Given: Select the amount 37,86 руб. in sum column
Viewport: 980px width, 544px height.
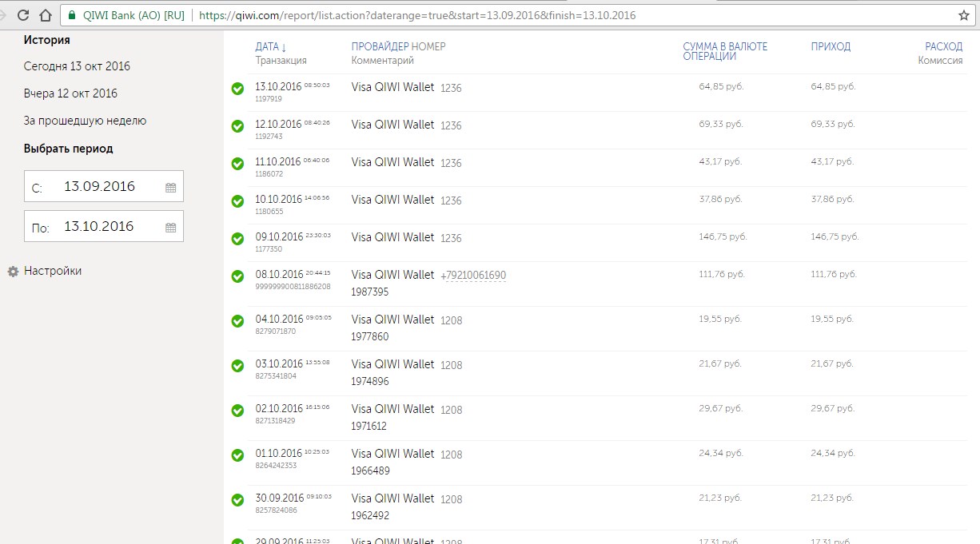Looking at the screenshot, I should [x=721, y=199].
